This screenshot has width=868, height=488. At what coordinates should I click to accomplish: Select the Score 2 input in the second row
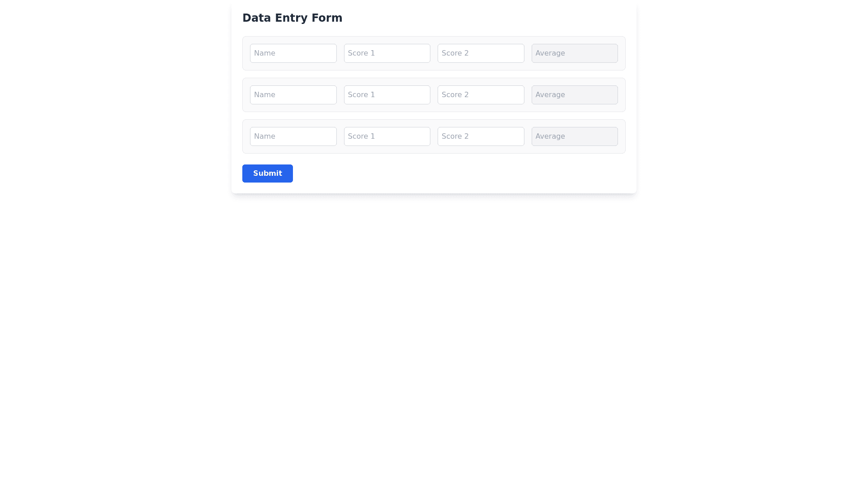(x=481, y=95)
